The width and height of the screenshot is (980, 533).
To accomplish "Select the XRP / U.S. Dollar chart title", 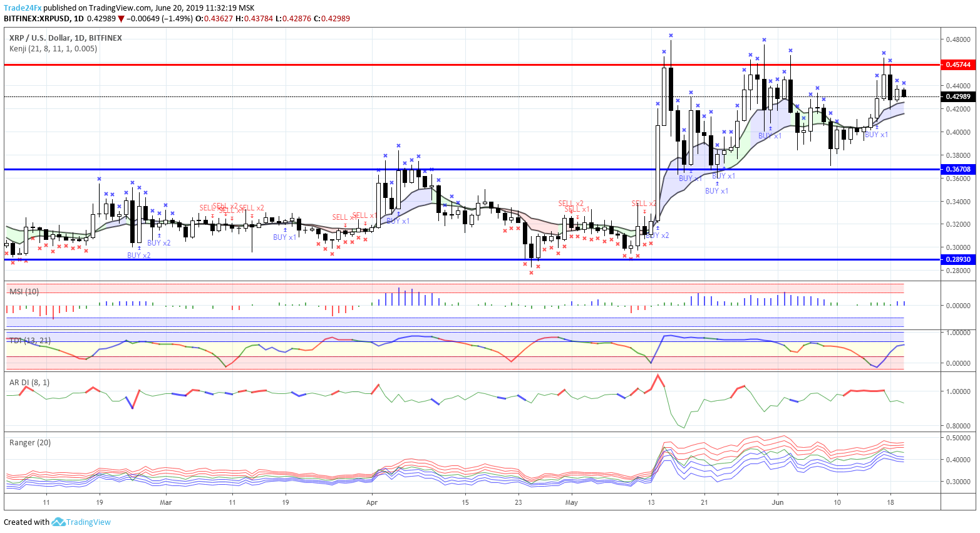I will pyautogui.click(x=66, y=38).
